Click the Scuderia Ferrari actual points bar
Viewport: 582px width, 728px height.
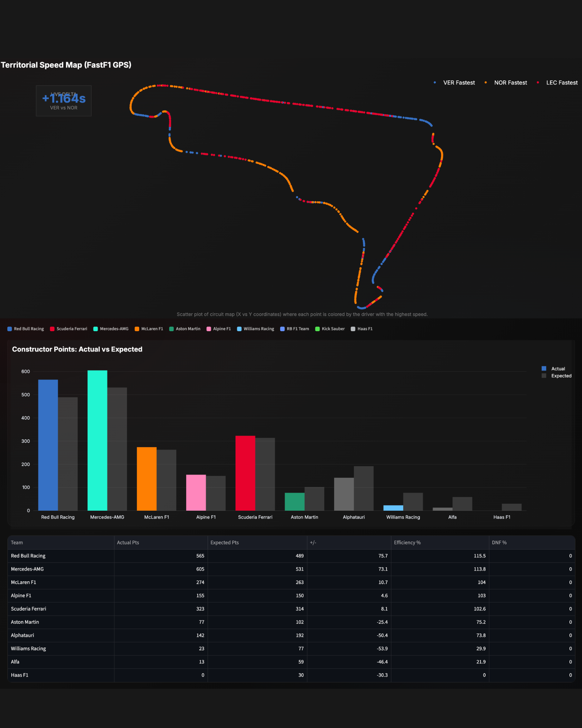[245, 473]
